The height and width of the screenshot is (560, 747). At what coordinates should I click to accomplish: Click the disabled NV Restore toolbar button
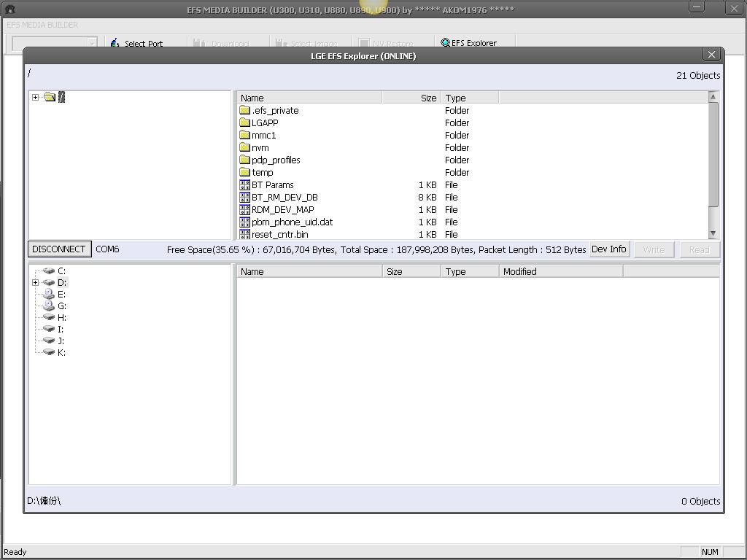pyautogui.click(x=392, y=43)
